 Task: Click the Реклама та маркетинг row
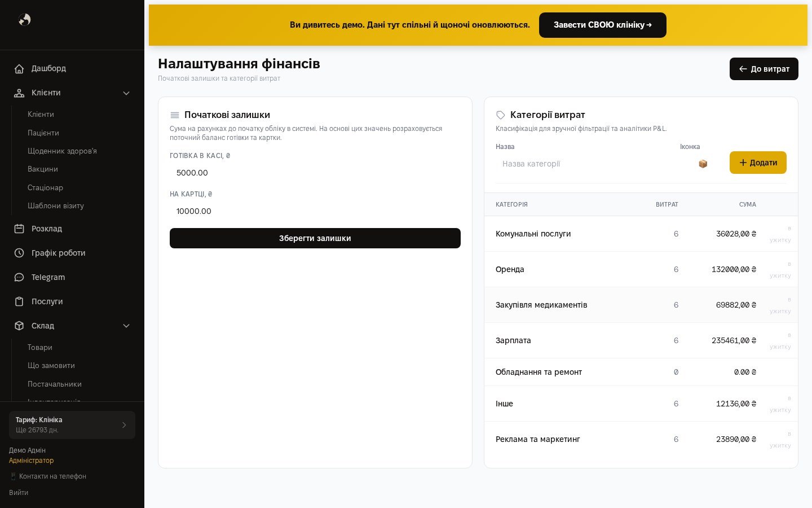[641, 439]
